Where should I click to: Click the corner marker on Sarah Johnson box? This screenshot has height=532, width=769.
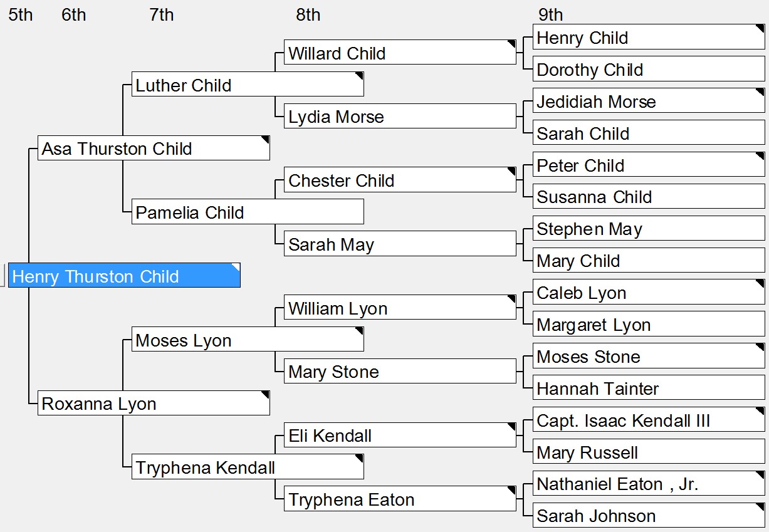[x=760, y=506]
